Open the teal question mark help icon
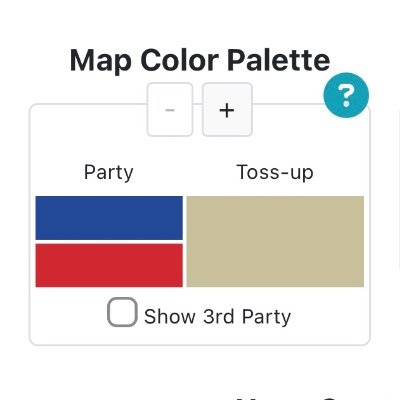 coord(346,95)
